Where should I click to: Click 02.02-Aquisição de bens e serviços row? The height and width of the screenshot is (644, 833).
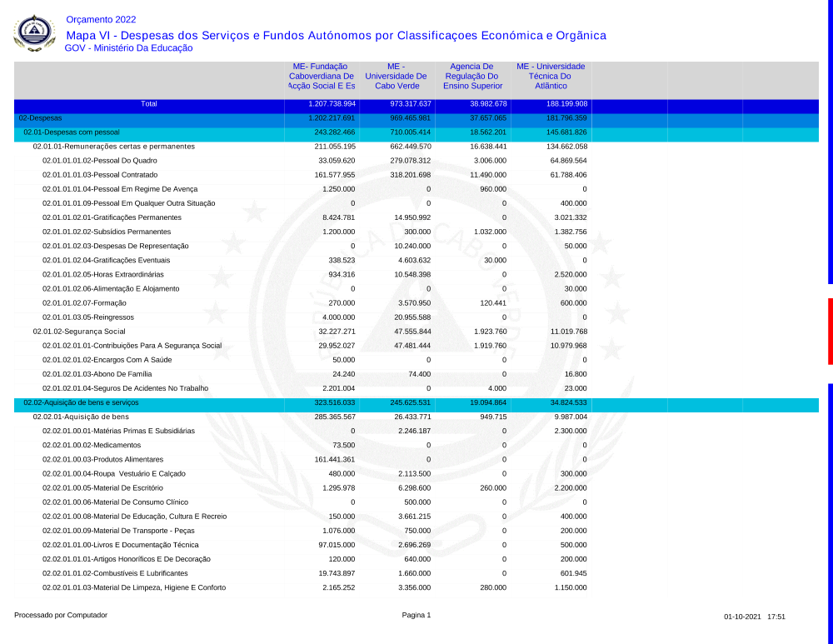[x=81, y=402]
